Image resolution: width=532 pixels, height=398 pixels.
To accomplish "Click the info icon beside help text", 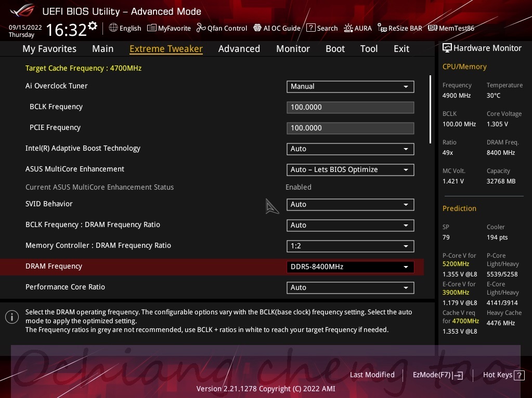I will 12,317.
